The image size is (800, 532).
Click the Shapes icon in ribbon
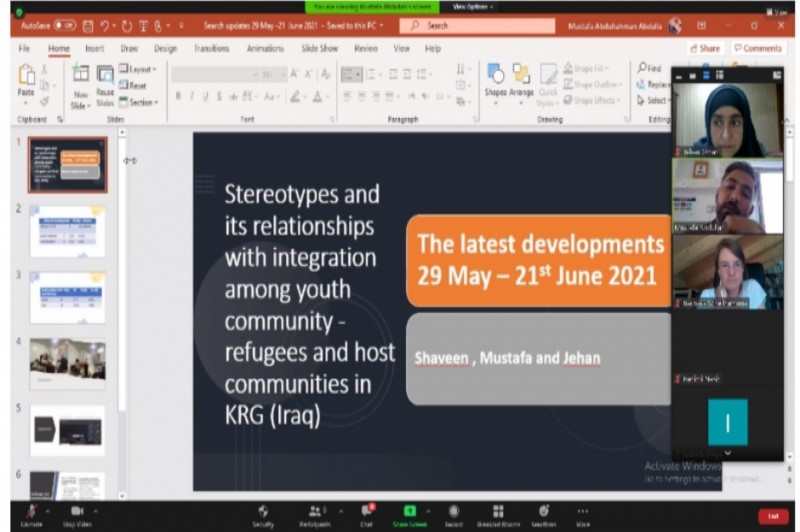(x=495, y=79)
